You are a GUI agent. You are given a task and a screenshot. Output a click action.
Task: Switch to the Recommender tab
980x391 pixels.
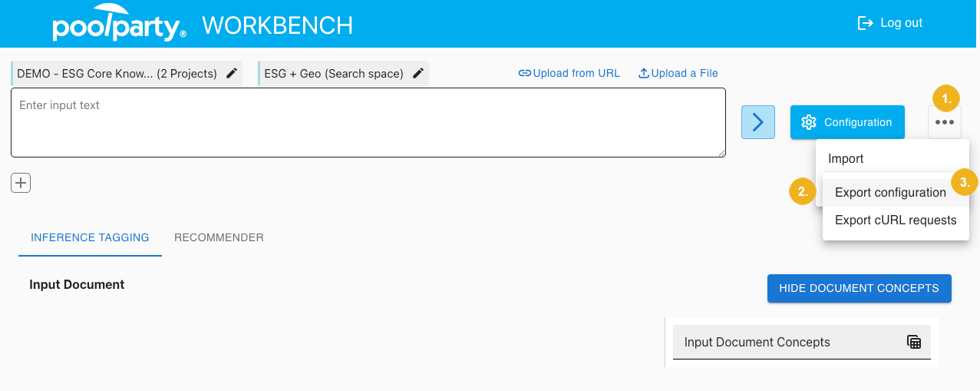click(219, 237)
